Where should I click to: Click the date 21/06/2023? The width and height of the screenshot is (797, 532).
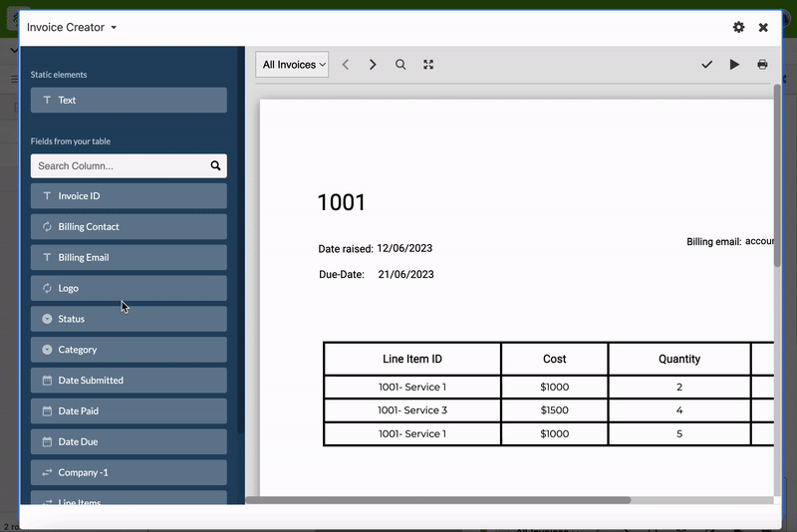(x=406, y=274)
